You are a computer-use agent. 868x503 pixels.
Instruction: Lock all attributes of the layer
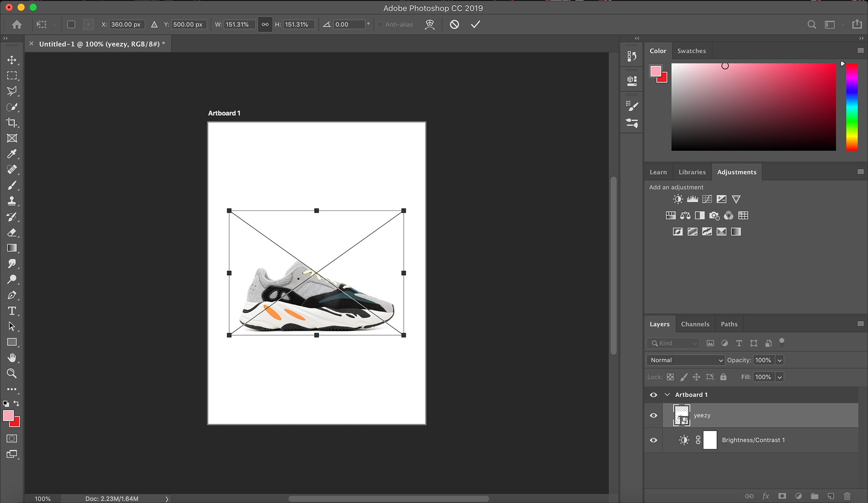click(x=723, y=377)
